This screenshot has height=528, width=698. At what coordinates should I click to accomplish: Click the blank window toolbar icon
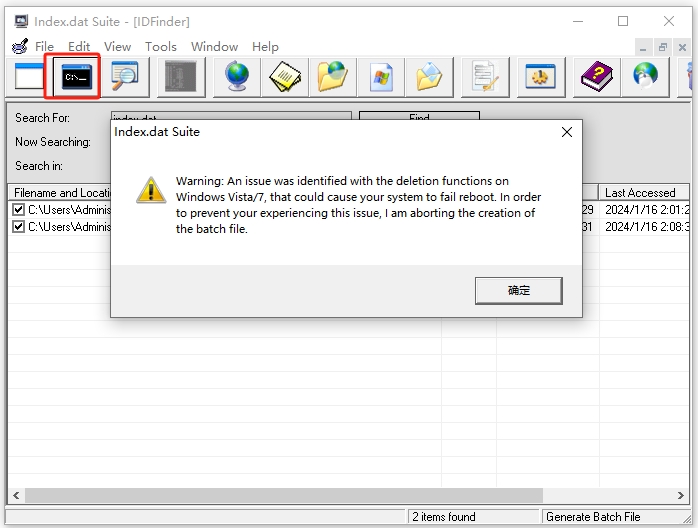pos(28,77)
